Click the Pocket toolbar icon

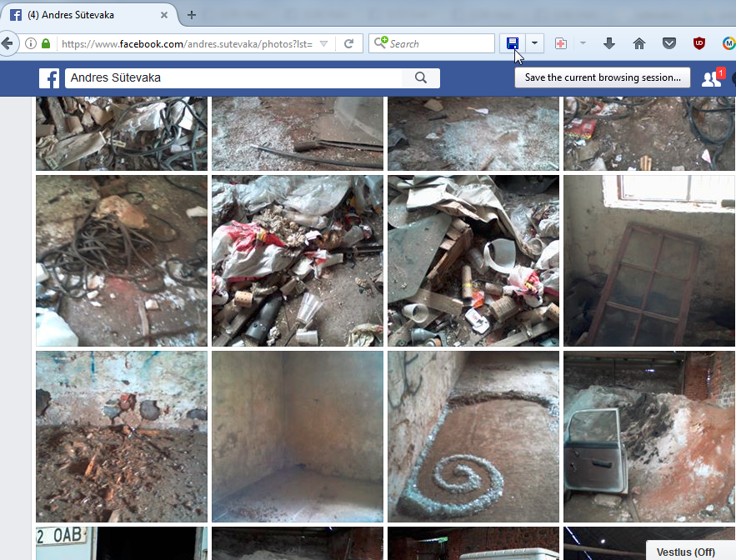click(668, 43)
